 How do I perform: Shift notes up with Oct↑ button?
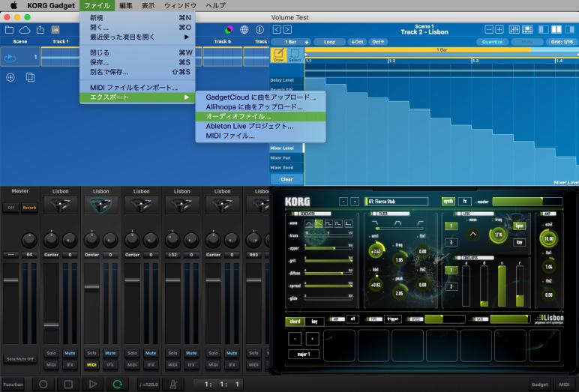pyautogui.click(x=378, y=42)
